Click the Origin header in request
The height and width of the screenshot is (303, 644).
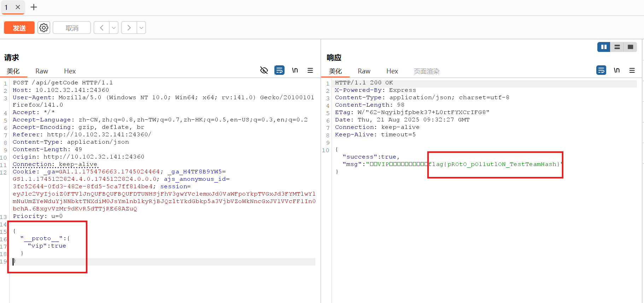coord(78,157)
